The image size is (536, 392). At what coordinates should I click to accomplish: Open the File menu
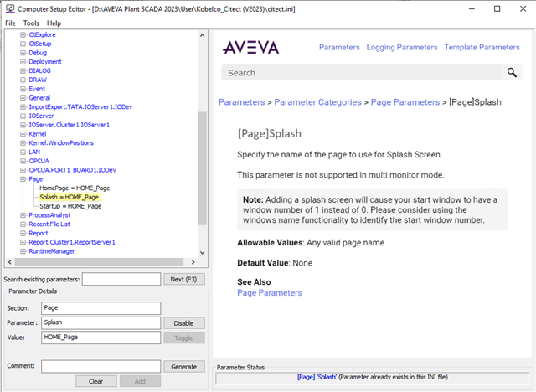click(10, 23)
